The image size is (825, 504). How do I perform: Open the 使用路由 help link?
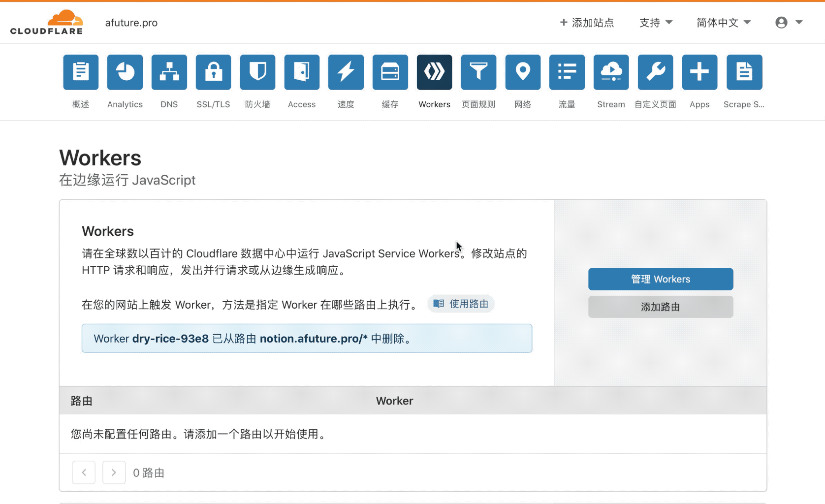461,304
